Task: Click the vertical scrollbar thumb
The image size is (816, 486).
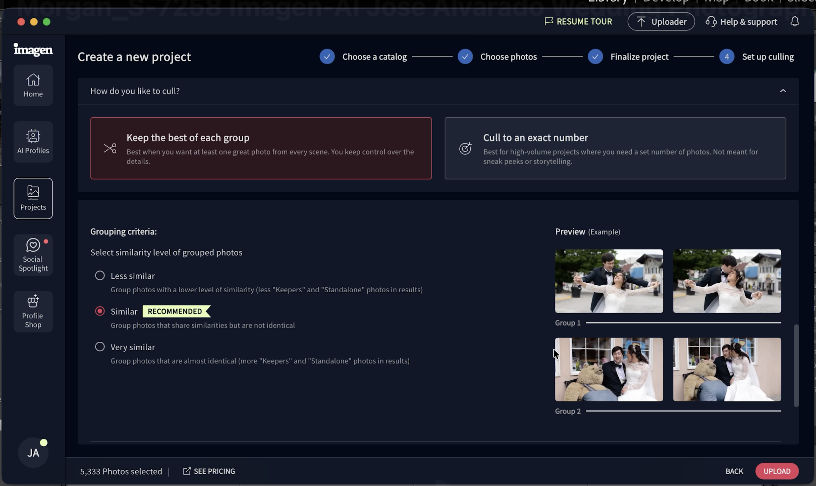Action: [x=796, y=365]
